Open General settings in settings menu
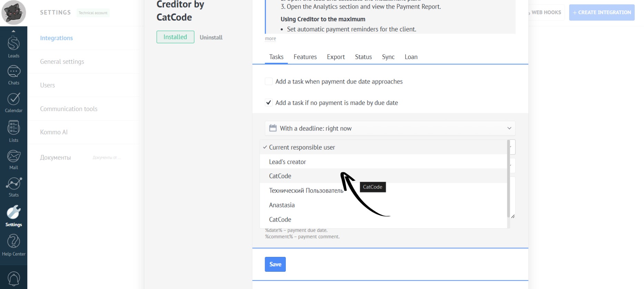This screenshot has height=289, width=644. [x=62, y=62]
